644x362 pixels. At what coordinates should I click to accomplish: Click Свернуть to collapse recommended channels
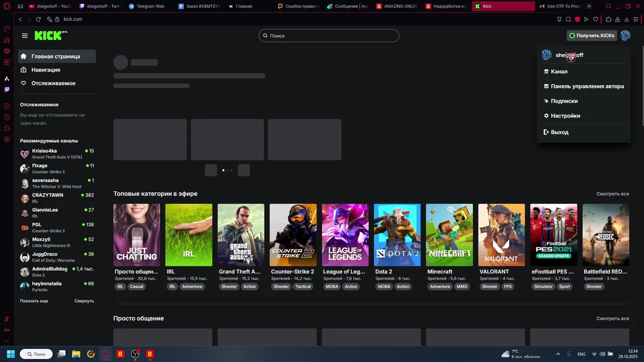click(84, 301)
